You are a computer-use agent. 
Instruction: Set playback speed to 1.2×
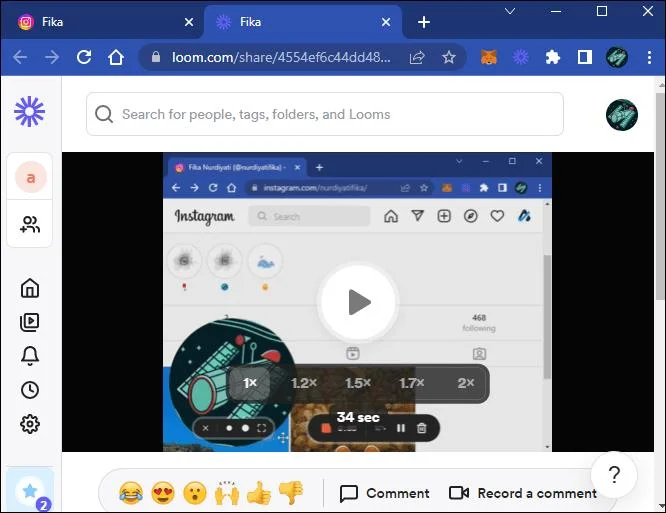pos(304,383)
